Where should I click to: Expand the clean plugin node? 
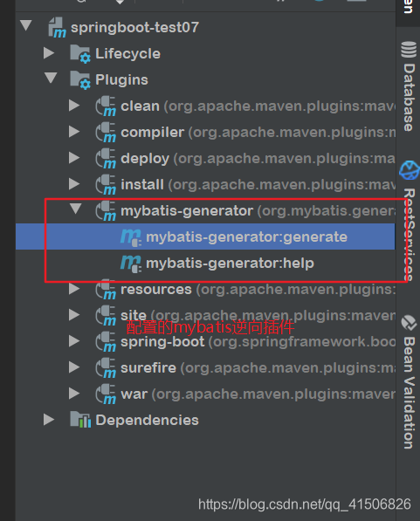click(x=74, y=106)
